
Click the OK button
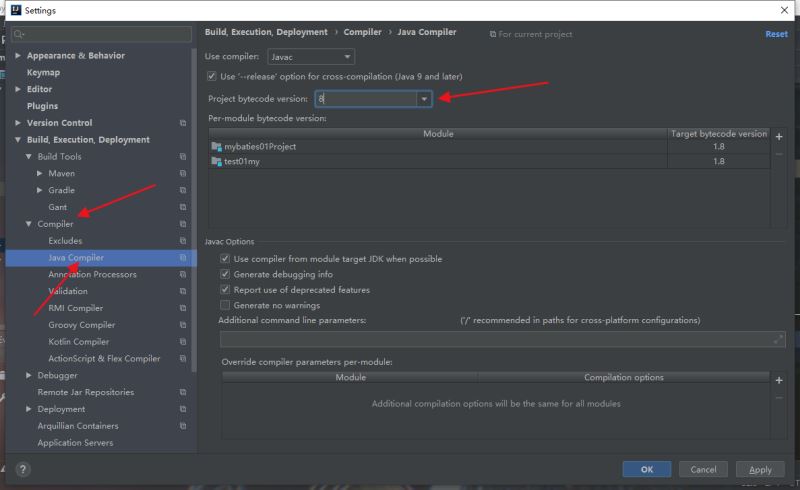pyautogui.click(x=646, y=469)
